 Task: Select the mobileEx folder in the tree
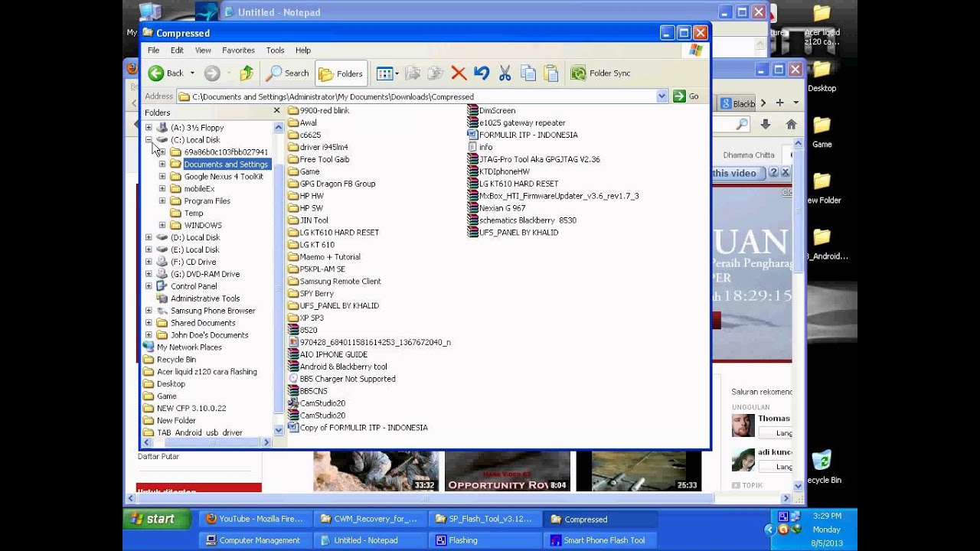pos(199,189)
